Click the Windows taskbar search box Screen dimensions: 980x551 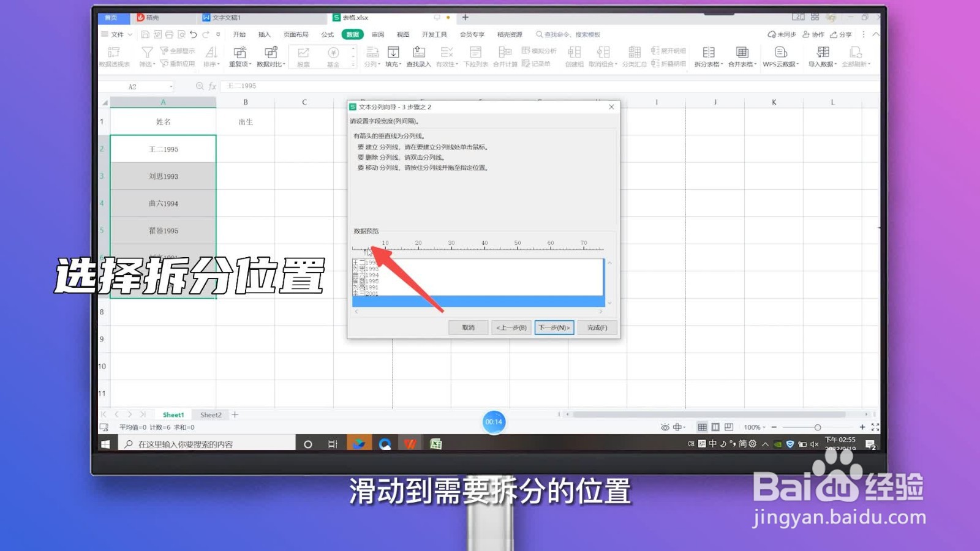point(207,444)
